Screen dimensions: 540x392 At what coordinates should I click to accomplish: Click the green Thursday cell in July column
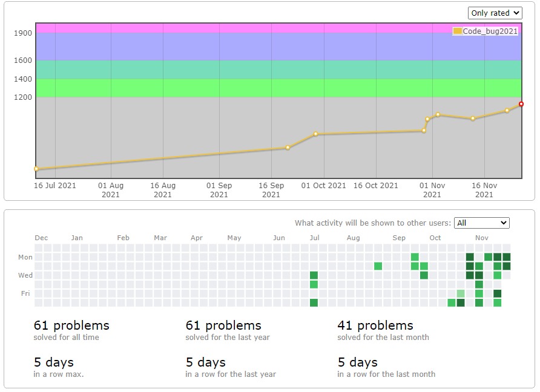(x=314, y=284)
